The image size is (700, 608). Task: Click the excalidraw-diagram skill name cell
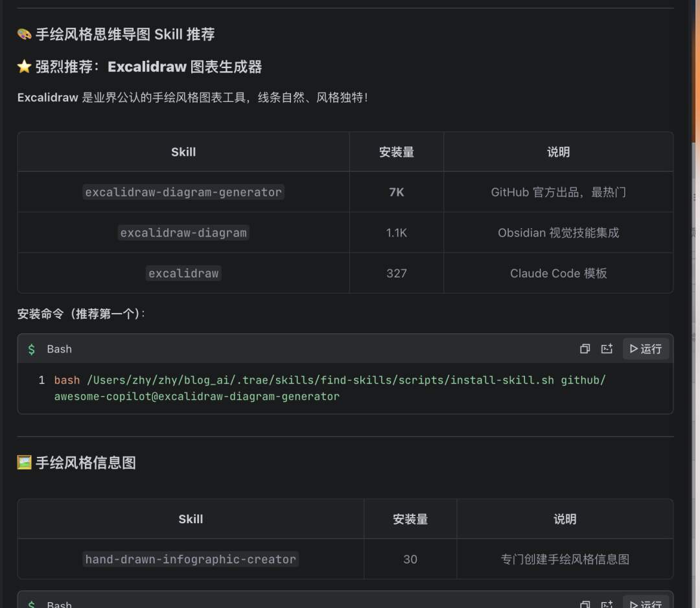pos(183,233)
